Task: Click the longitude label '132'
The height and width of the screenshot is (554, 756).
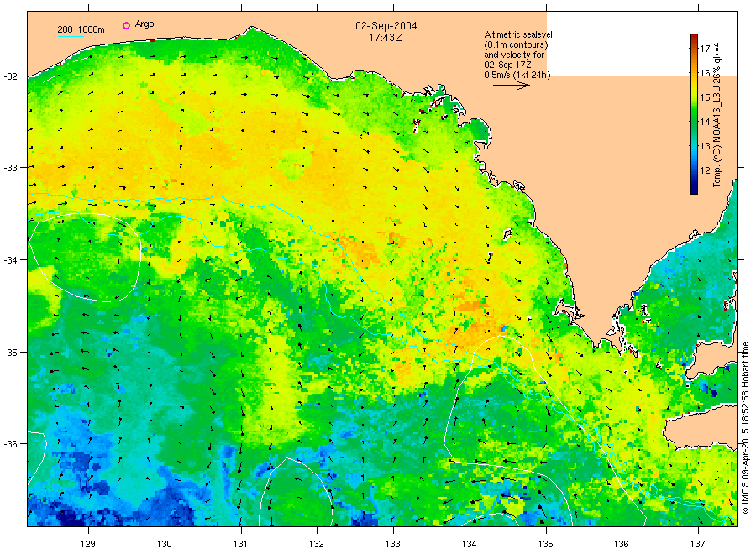Action: click(317, 544)
